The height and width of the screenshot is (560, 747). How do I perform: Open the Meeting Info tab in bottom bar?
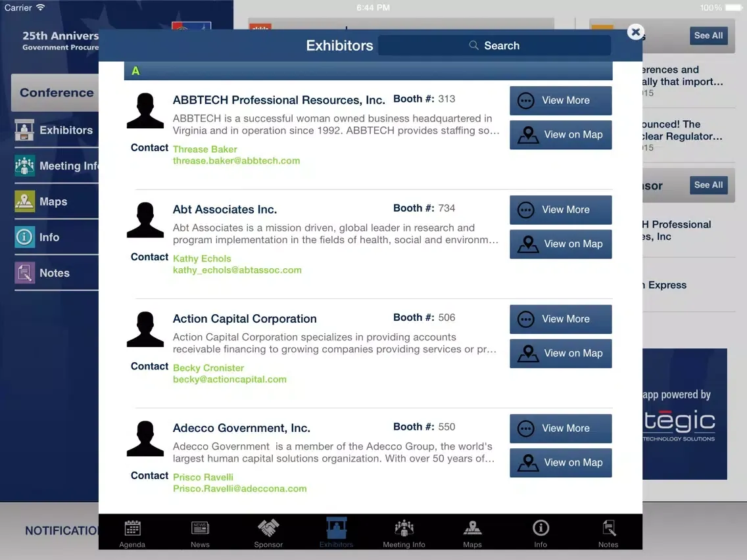click(404, 533)
